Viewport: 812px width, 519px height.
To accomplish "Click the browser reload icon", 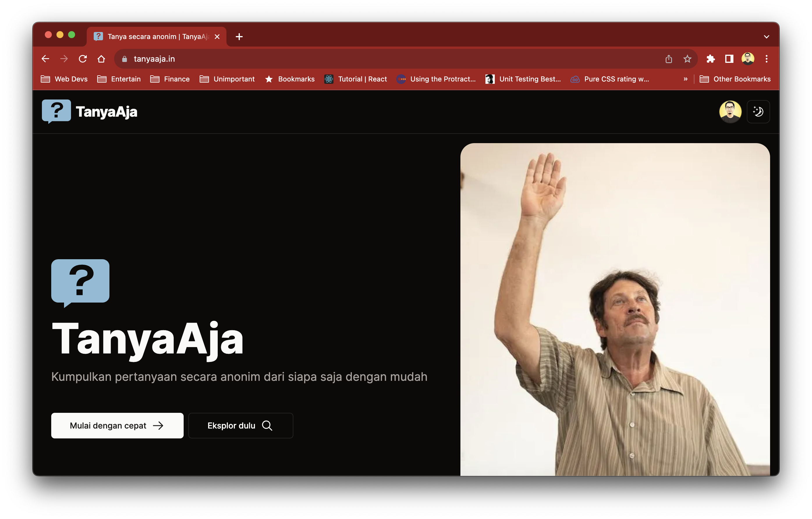I will point(83,59).
